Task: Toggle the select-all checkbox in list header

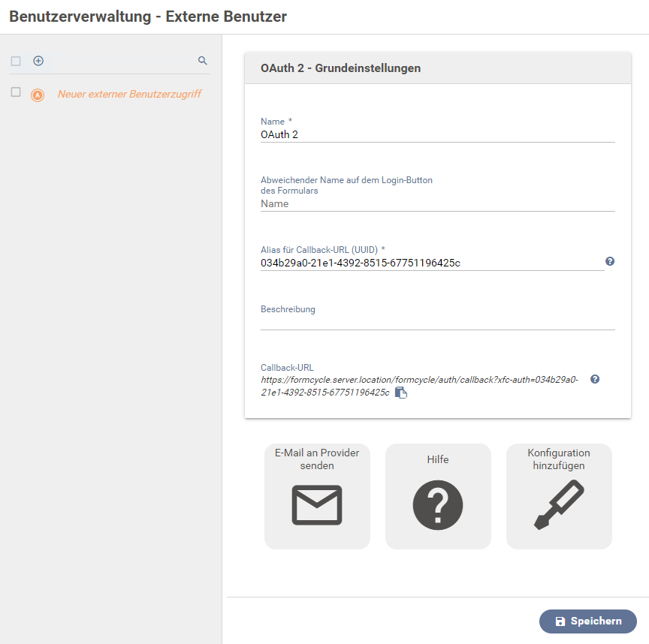Action: 16,62
